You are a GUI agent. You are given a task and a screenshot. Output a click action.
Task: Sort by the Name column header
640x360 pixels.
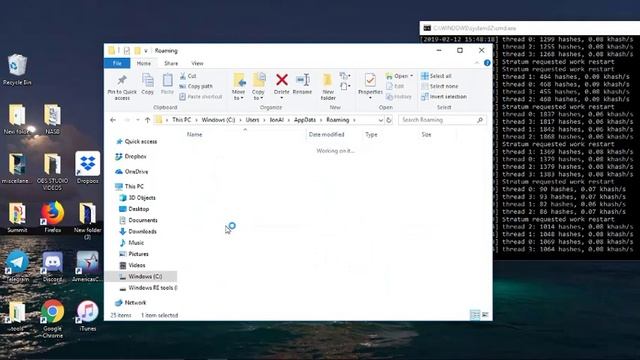point(194,134)
